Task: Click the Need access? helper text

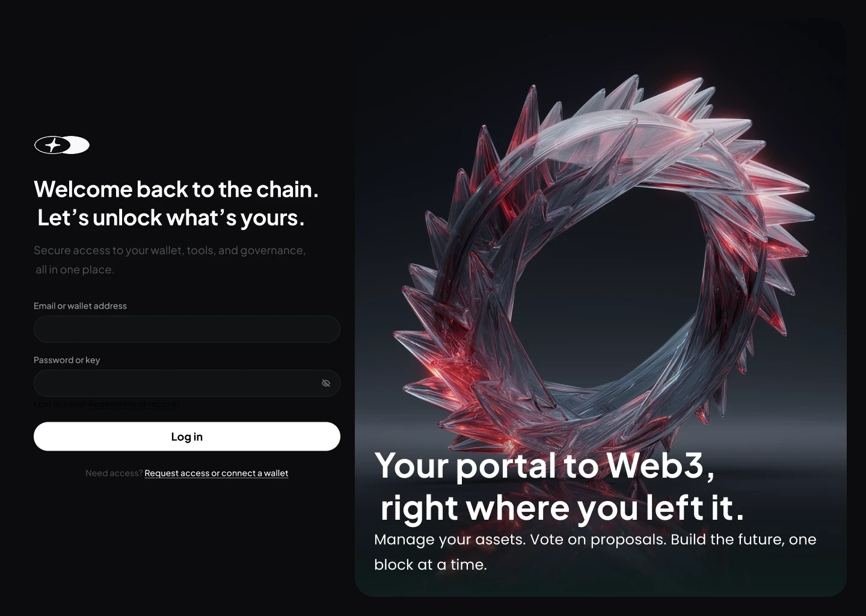Action: (114, 473)
